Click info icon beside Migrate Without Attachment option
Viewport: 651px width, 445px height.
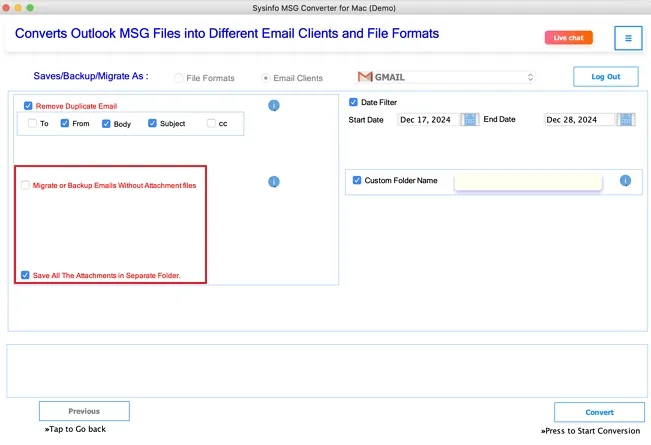point(274,181)
